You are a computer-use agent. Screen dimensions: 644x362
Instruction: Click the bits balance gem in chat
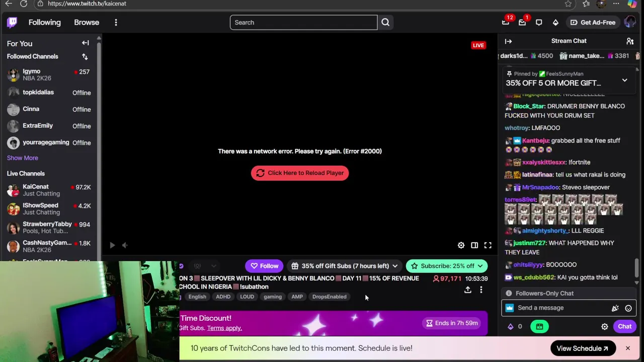point(511,327)
